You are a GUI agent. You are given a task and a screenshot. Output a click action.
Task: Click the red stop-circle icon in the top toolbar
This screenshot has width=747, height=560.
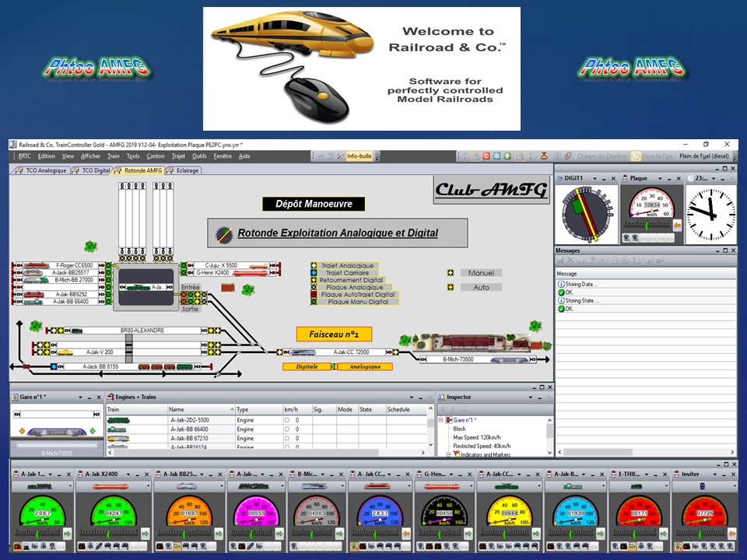[486, 156]
